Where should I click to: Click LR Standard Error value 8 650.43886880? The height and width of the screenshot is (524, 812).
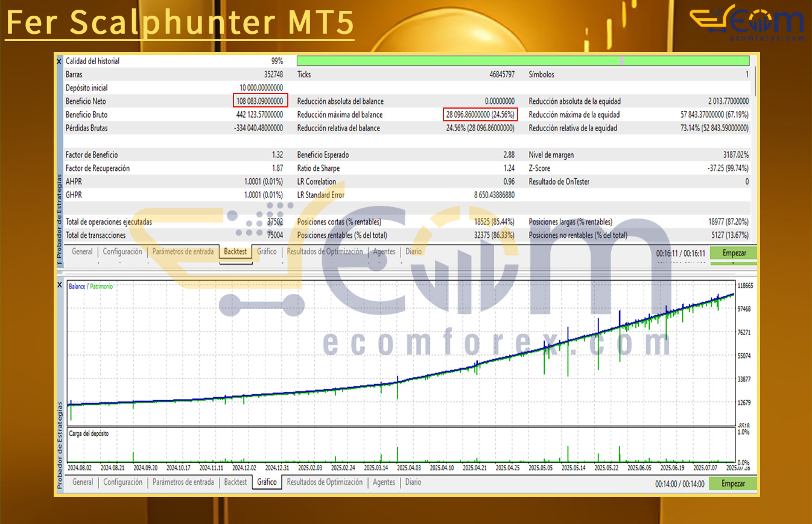click(494, 195)
